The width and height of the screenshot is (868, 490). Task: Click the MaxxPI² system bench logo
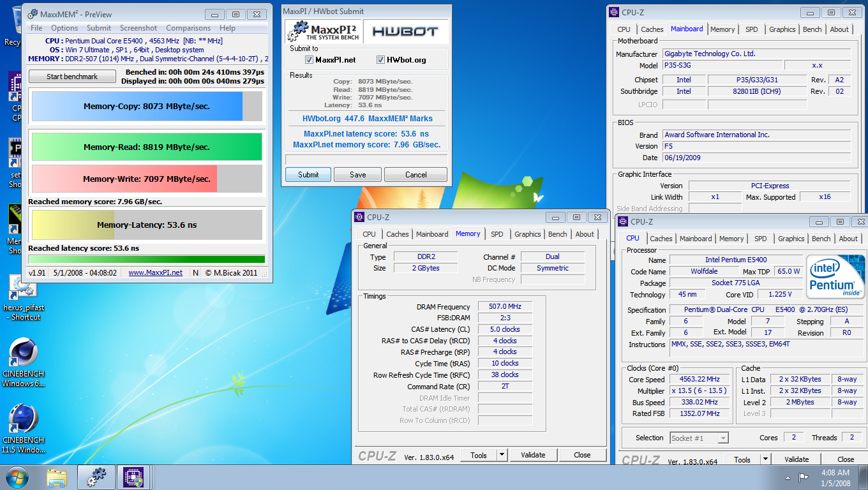(x=323, y=31)
